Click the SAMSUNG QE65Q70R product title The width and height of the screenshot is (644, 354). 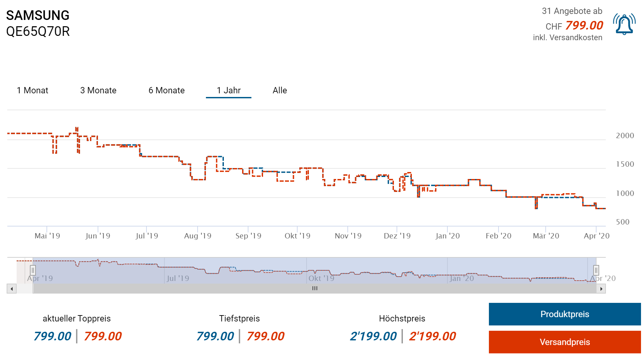pos(38,23)
